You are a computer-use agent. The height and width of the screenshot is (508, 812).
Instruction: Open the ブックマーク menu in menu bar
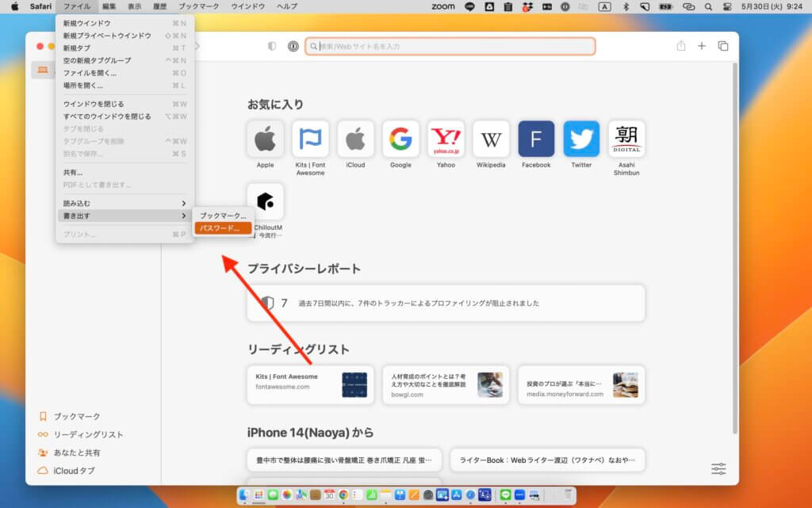198,6
